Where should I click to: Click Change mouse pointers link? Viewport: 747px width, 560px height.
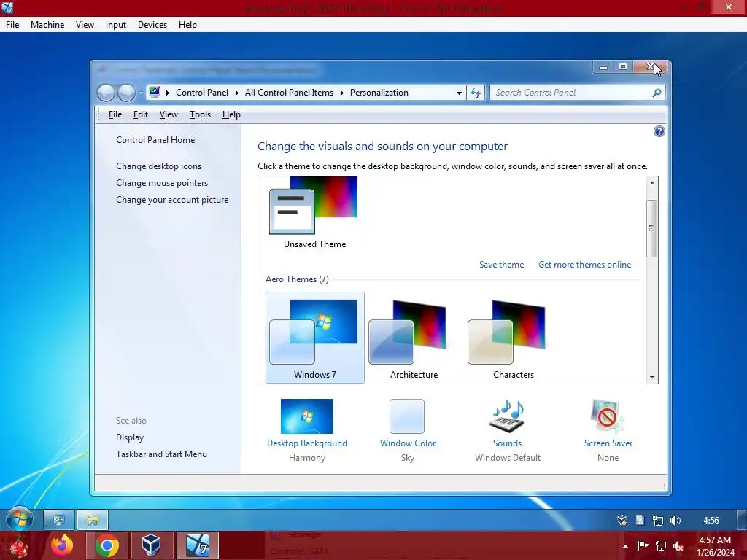click(x=162, y=183)
